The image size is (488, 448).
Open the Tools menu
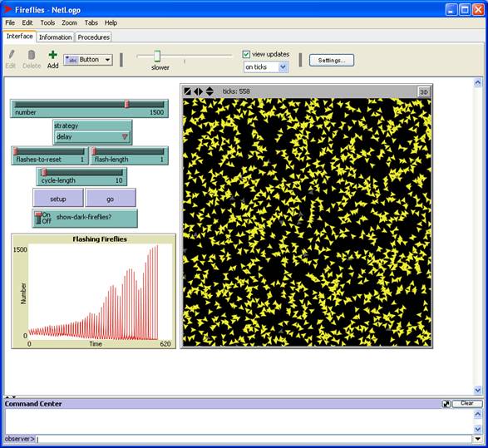tap(47, 22)
